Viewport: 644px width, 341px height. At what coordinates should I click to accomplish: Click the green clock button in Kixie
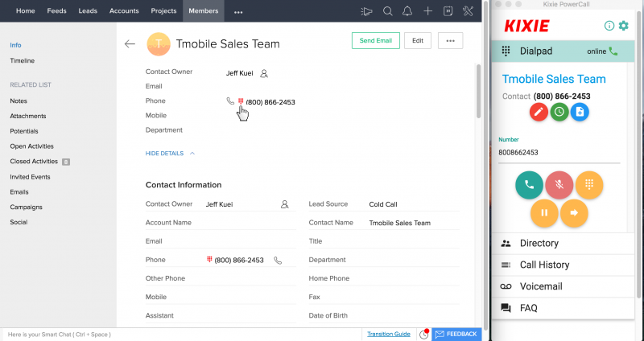pos(559,112)
